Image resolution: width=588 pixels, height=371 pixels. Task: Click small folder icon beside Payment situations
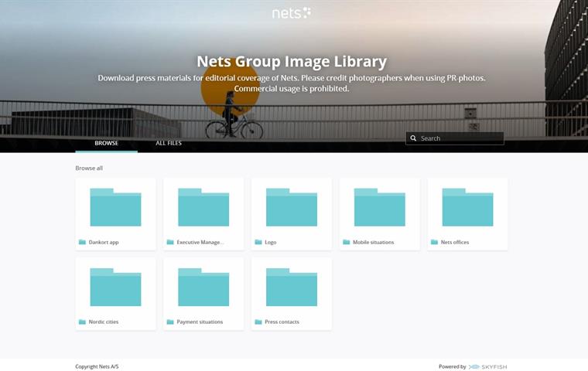point(170,322)
